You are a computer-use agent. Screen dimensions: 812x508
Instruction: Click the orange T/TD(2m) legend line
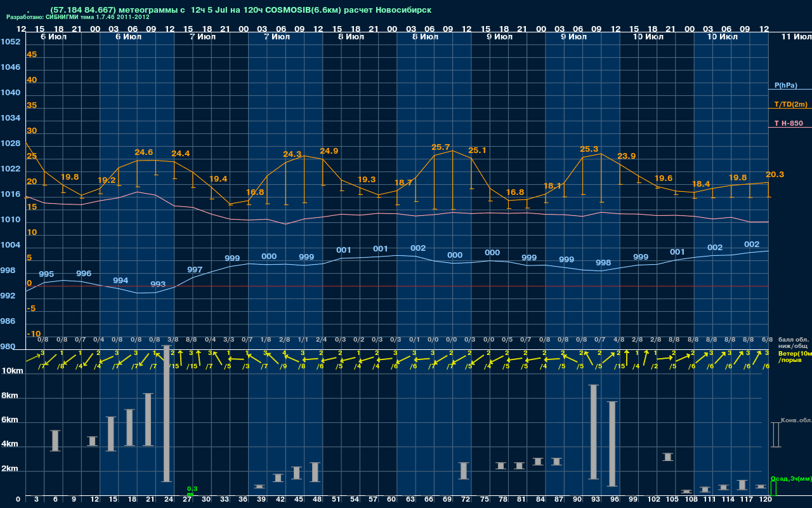(790, 109)
